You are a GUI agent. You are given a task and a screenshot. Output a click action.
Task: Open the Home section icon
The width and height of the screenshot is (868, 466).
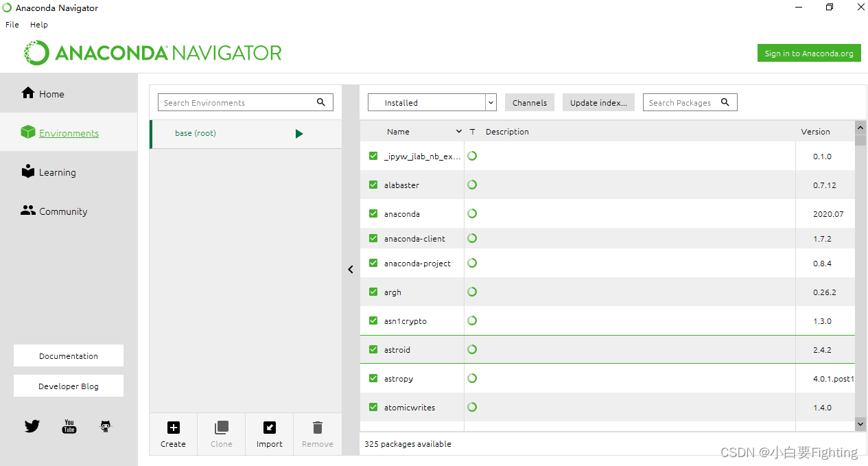tap(28, 93)
